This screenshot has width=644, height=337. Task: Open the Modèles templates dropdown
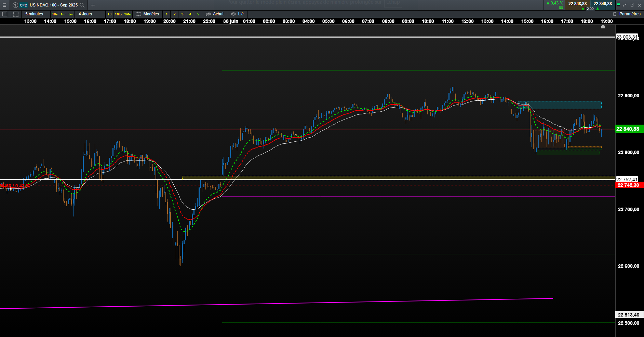coord(148,14)
